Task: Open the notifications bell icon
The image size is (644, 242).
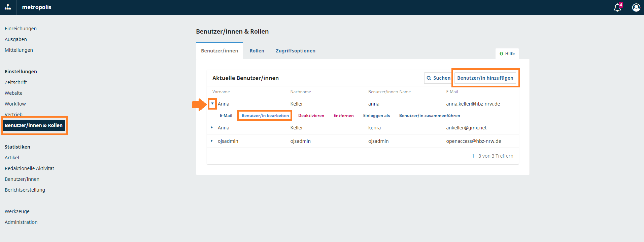Action: click(x=617, y=7)
